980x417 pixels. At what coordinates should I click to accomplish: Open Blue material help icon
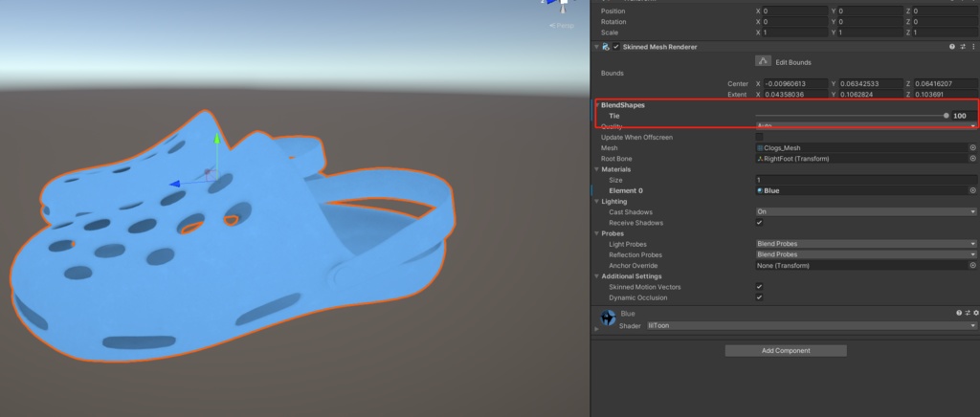(959, 313)
